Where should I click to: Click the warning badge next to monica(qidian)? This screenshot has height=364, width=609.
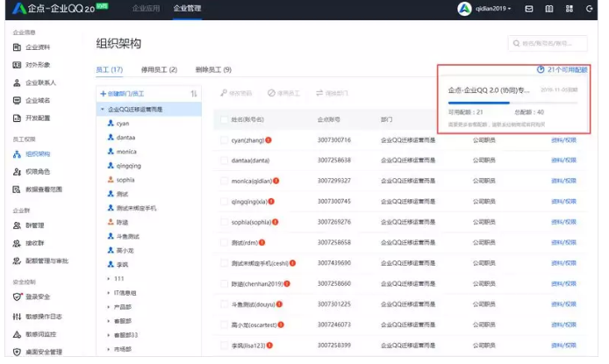276,181
